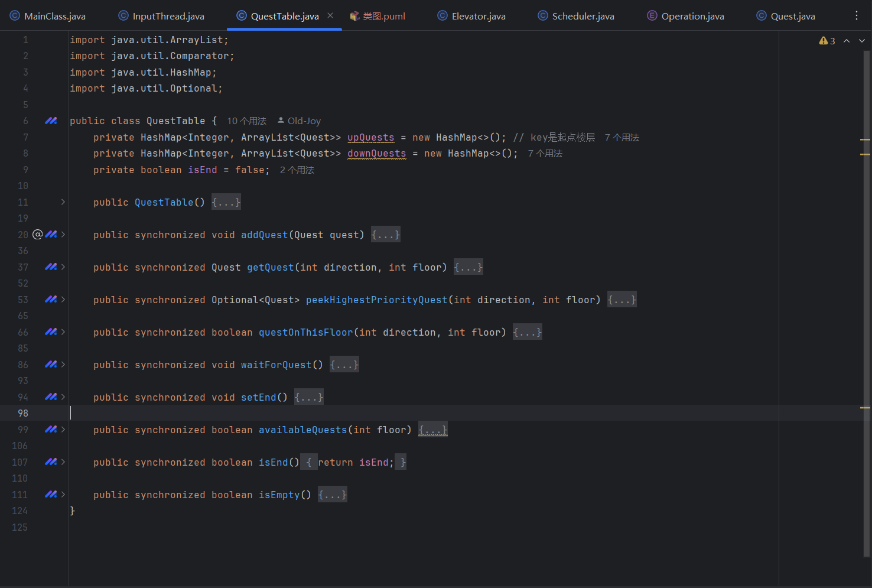Screen dimensions: 872x588
Task: Unfold the setEnd method body
Action: 308,397
